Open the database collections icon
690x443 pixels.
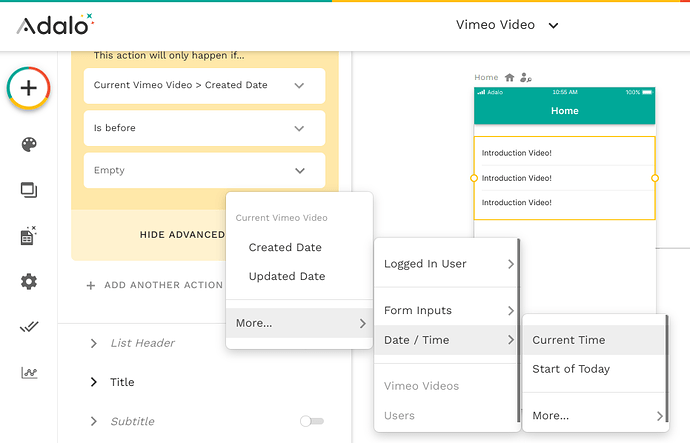pos(29,235)
